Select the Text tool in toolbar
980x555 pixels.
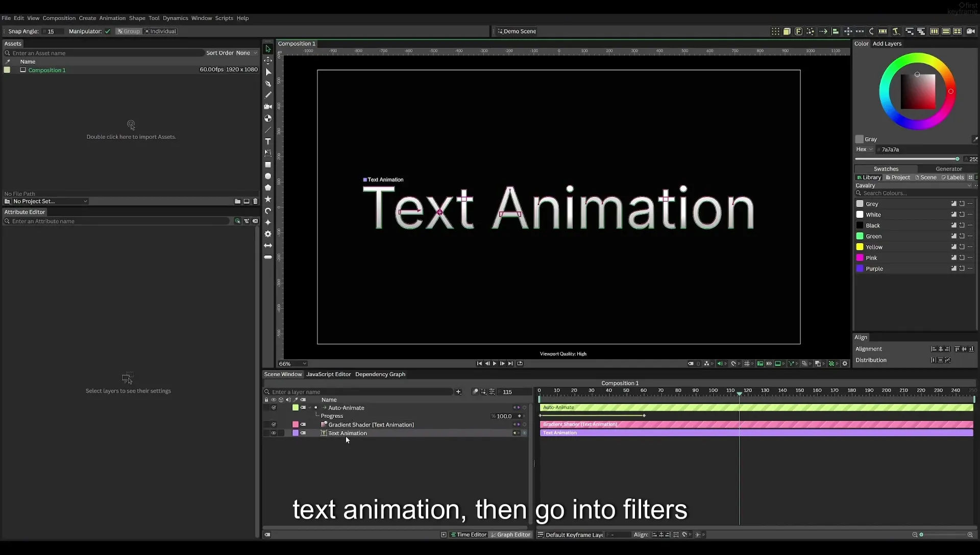tap(268, 141)
